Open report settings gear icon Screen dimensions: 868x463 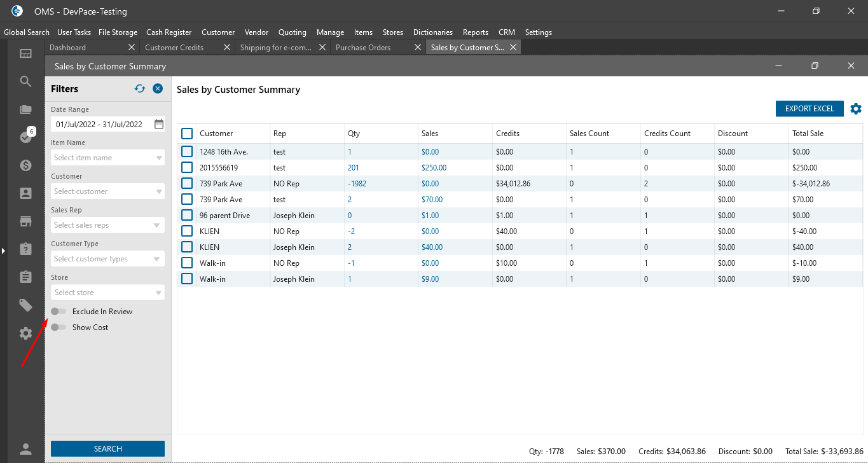point(856,109)
